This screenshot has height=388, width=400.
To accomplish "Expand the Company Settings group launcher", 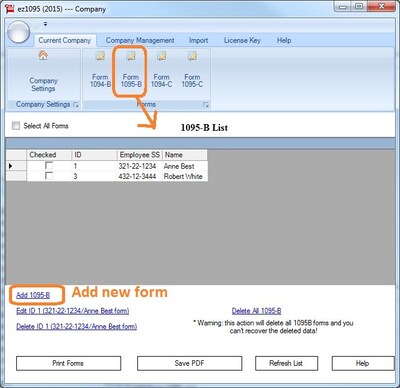I will click(x=76, y=105).
